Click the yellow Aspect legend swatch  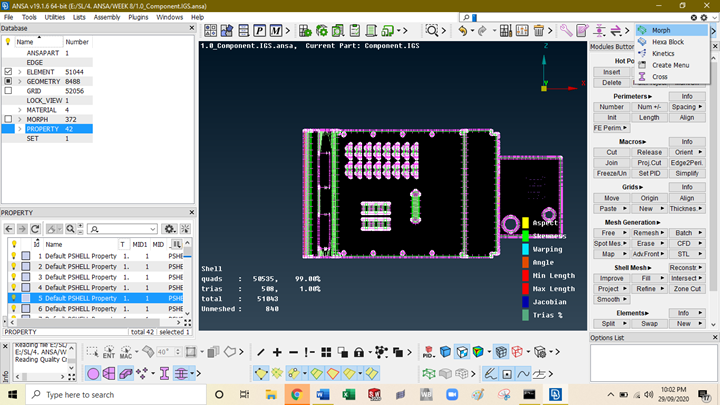525,223
